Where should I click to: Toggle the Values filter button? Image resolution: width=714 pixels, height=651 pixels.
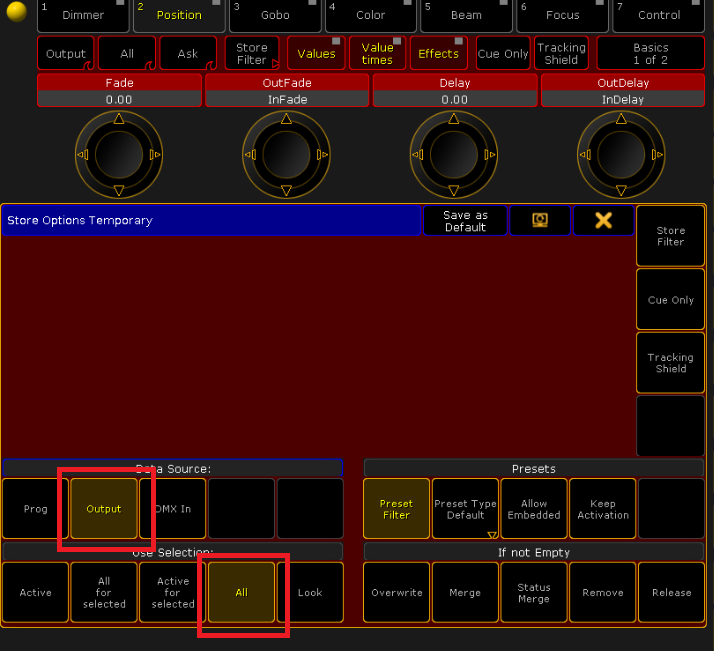click(316, 54)
